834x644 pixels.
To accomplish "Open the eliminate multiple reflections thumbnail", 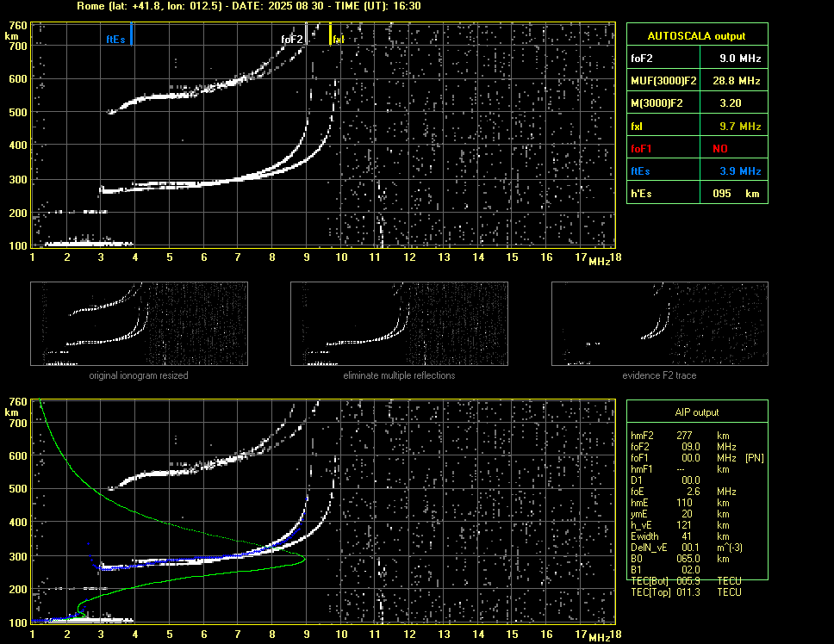I will click(399, 324).
